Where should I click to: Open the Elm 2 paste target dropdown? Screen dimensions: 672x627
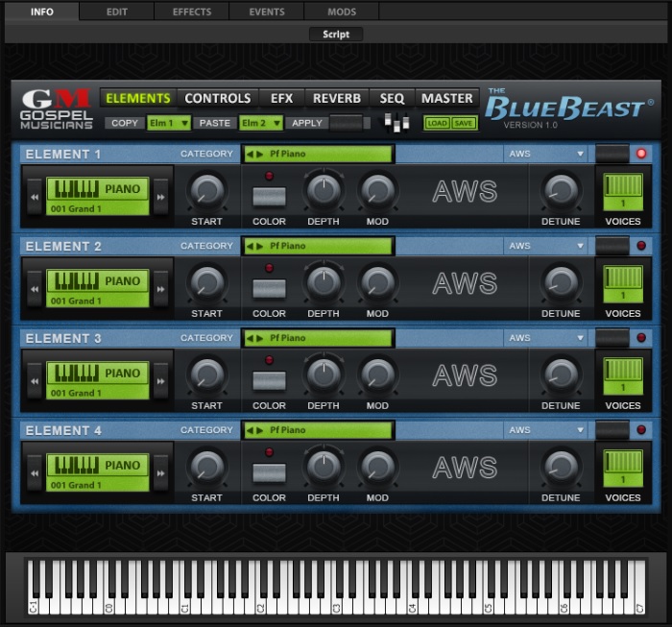(260, 124)
